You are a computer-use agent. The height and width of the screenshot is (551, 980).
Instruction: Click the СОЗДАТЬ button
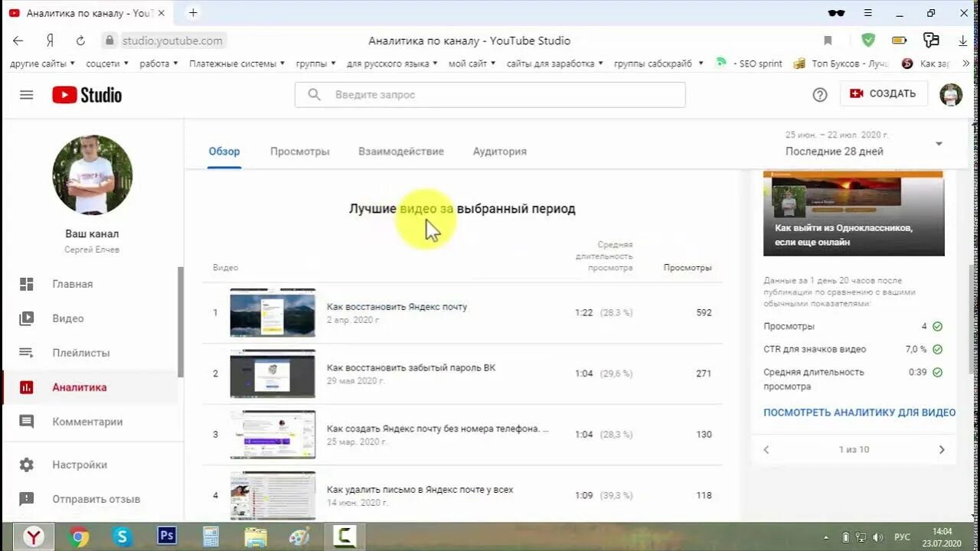click(x=884, y=93)
